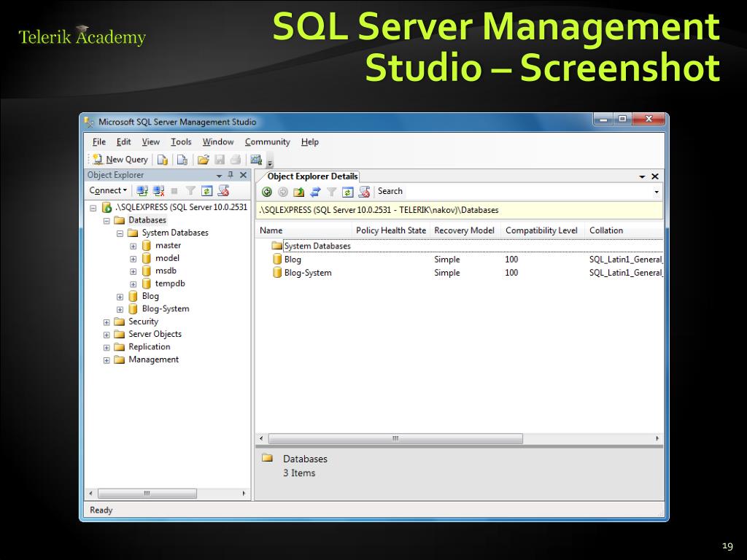747x560 pixels.
Task: Click the Save floppy disk icon
Action: pyautogui.click(x=220, y=160)
